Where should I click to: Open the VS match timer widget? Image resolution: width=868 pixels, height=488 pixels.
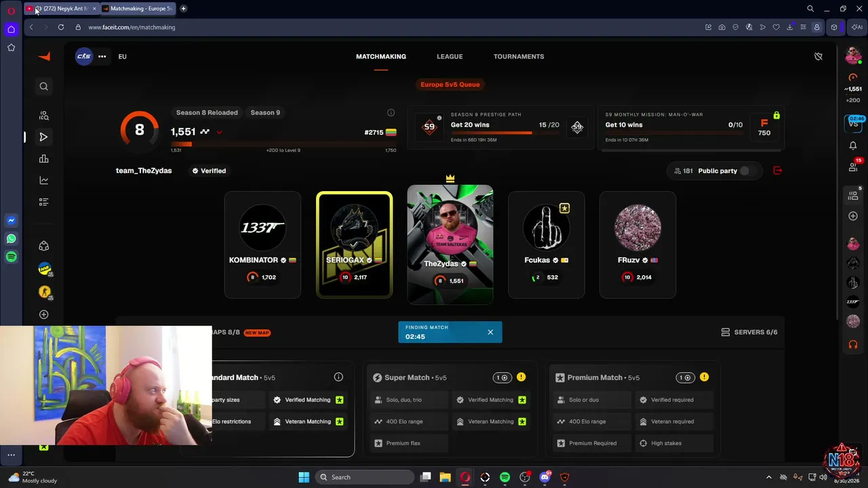pos(853,123)
